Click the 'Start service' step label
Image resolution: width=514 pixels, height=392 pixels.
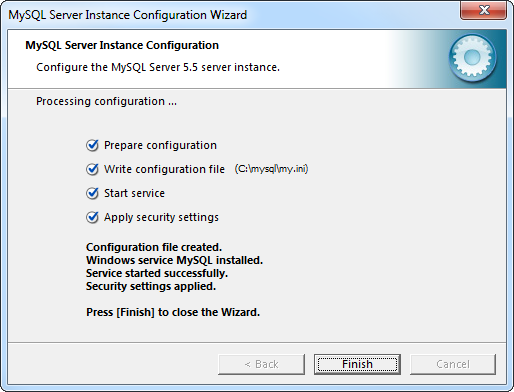(x=134, y=193)
